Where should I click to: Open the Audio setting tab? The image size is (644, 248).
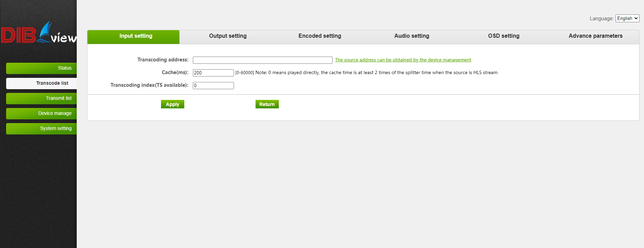click(411, 36)
